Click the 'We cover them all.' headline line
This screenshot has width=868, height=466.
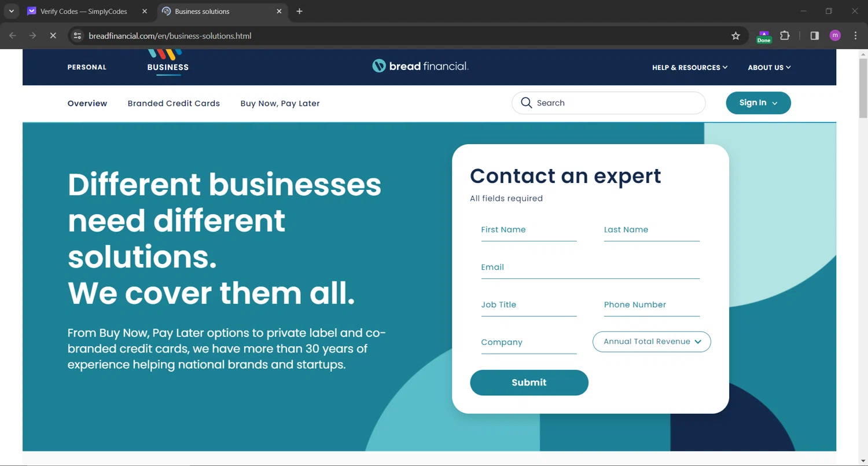click(x=211, y=293)
